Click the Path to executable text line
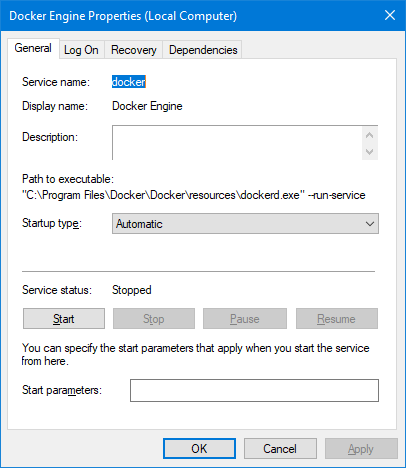The width and height of the screenshot is (406, 468). coord(194,195)
